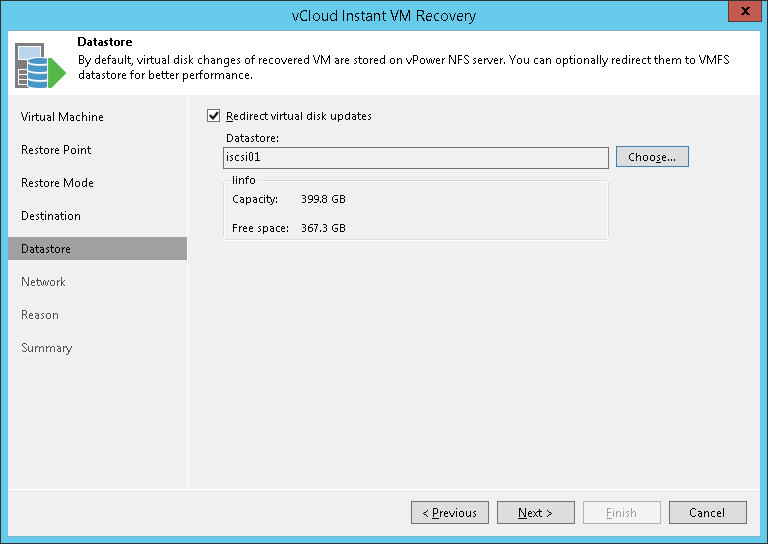Click the Free space value 367.3 GB
768x544 pixels.
323,228
